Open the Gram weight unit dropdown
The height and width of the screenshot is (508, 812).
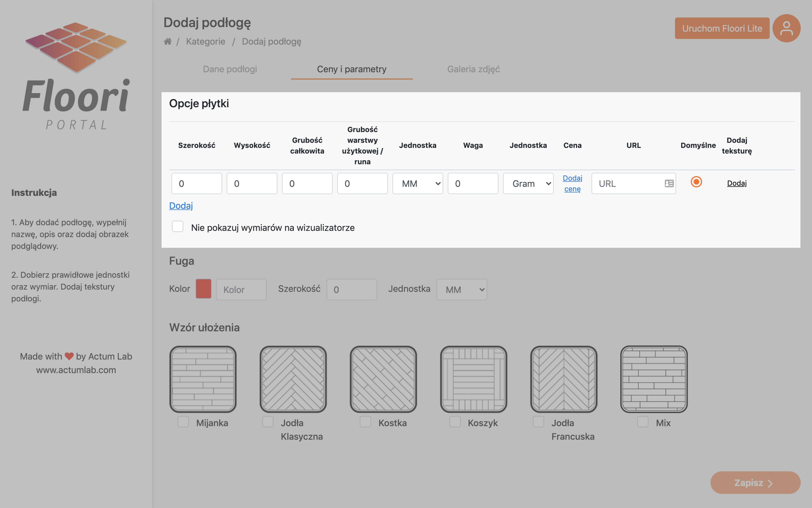pyautogui.click(x=528, y=183)
